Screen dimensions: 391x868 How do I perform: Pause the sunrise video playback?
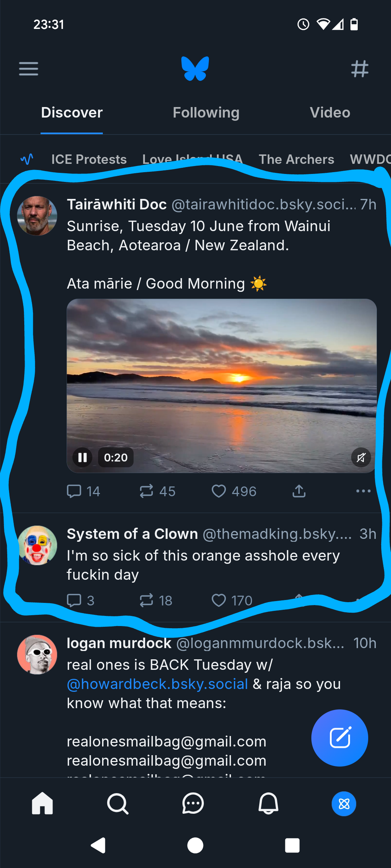coord(83,458)
